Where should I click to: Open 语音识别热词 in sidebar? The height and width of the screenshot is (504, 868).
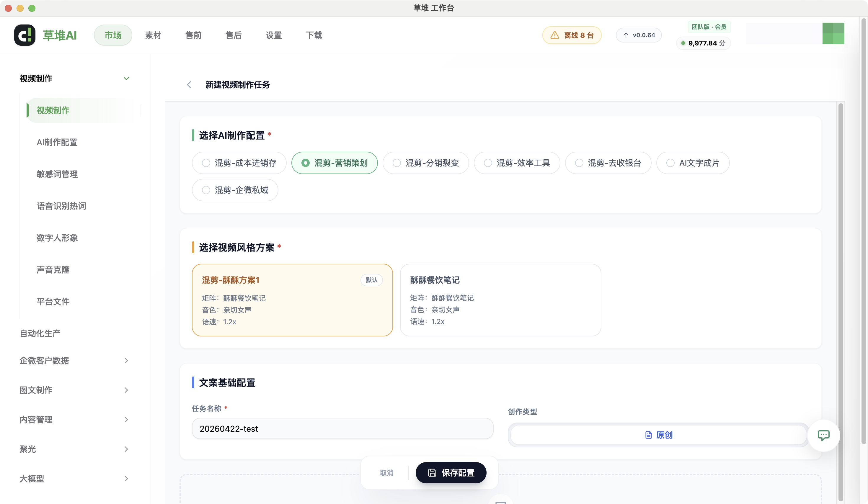click(x=61, y=206)
